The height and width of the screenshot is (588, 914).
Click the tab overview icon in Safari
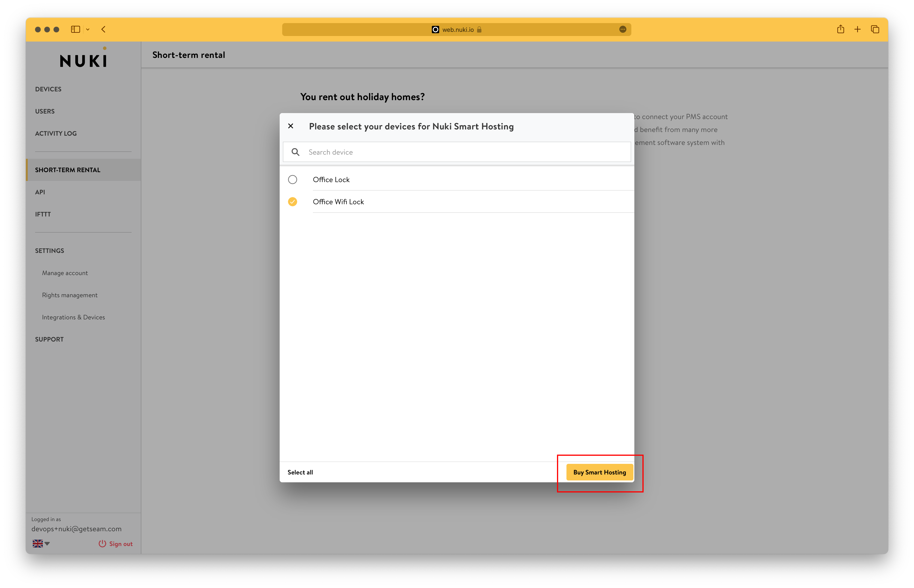click(x=875, y=29)
